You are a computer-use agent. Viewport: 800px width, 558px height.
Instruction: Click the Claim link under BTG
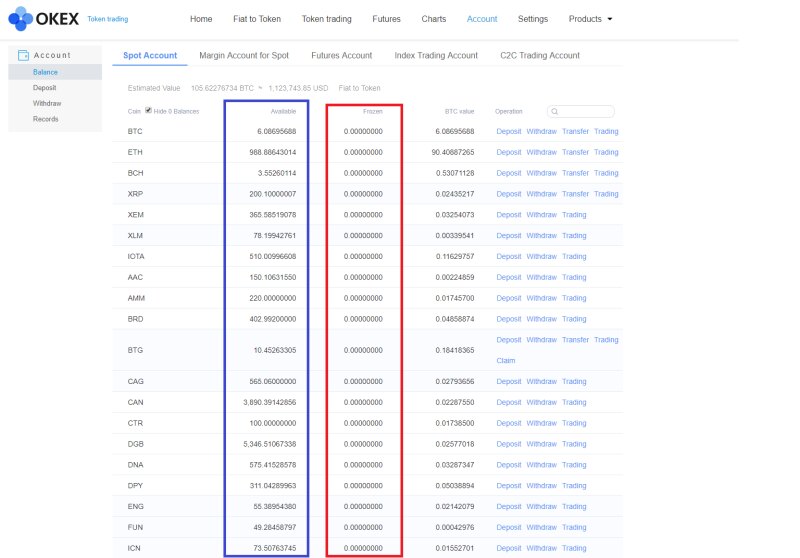[505, 360]
